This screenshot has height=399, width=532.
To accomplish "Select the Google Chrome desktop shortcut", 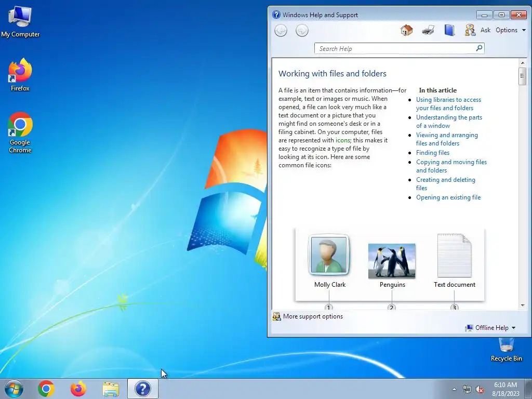I will pyautogui.click(x=20, y=132).
